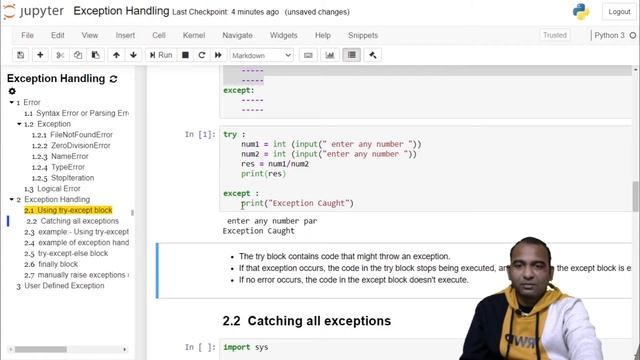Open the Snippets menu

[x=363, y=36]
